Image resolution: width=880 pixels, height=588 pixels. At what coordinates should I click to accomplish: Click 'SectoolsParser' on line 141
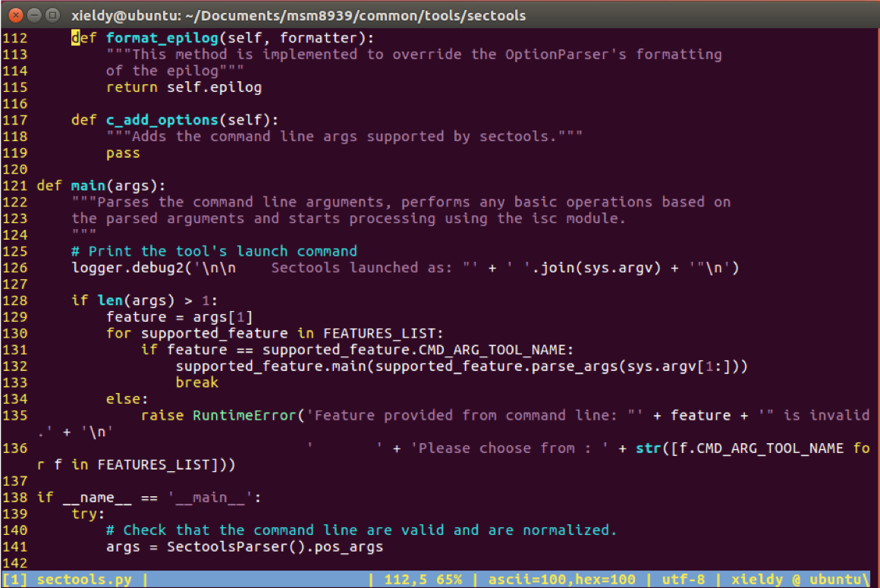(x=228, y=547)
